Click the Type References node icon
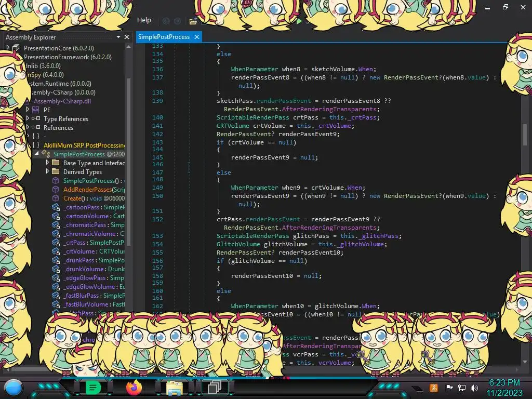 click(36, 118)
